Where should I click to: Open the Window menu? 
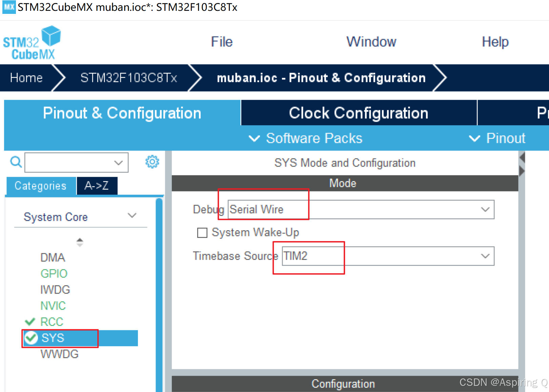coord(371,42)
